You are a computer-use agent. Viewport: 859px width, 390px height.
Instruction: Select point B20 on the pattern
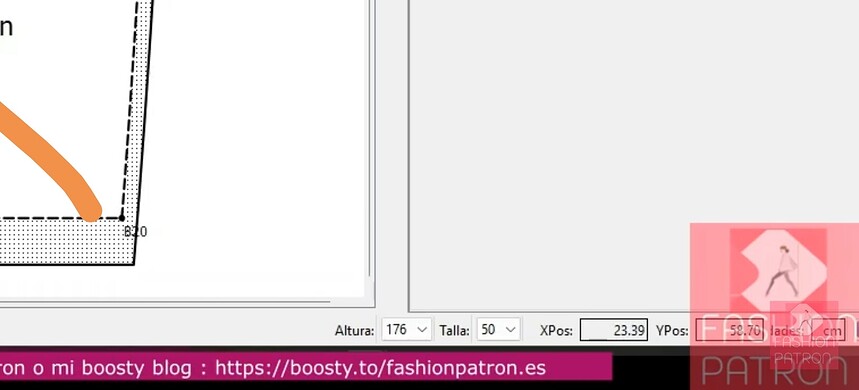click(x=122, y=219)
